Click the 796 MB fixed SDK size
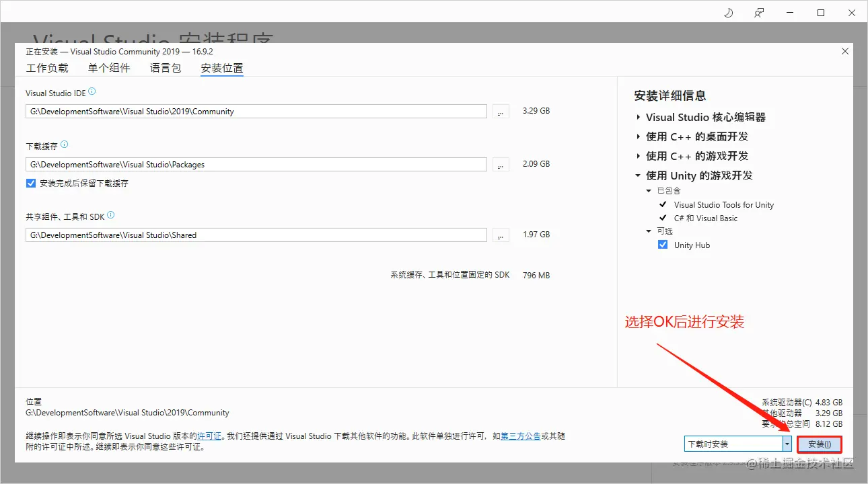Image resolution: width=868 pixels, height=484 pixels. coord(536,275)
